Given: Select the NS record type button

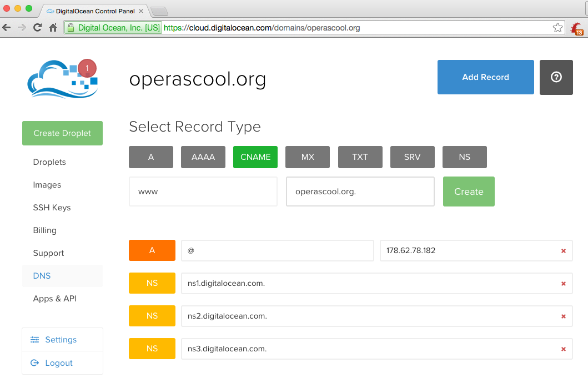Looking at the screenshot, I should [x=465, y=157].
